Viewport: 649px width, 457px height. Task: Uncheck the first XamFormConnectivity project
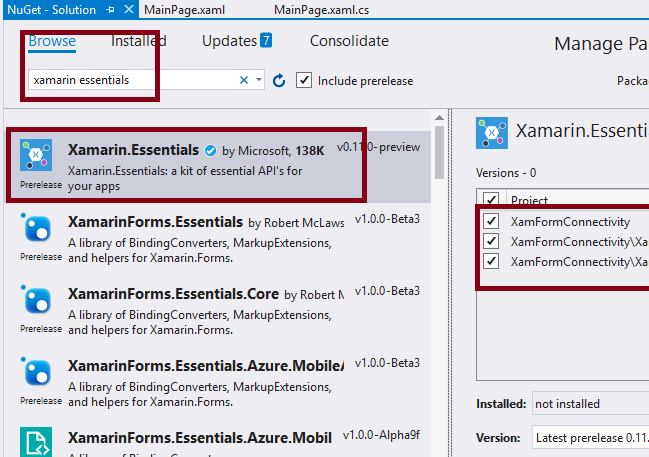point(490,221)
